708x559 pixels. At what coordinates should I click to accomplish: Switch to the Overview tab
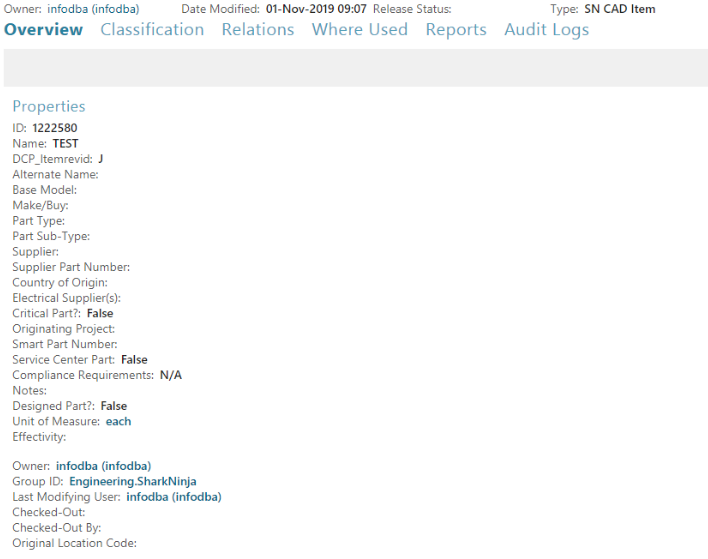pos(43,29)
